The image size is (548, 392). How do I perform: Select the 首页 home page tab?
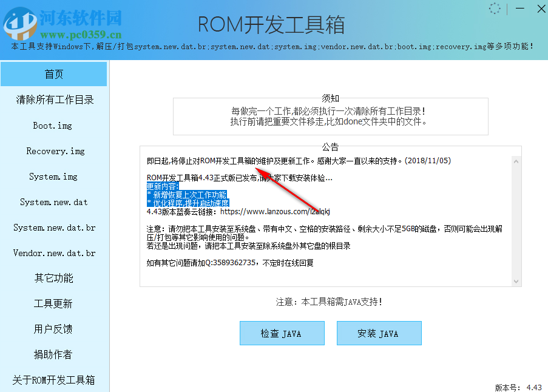click(53, 73)
